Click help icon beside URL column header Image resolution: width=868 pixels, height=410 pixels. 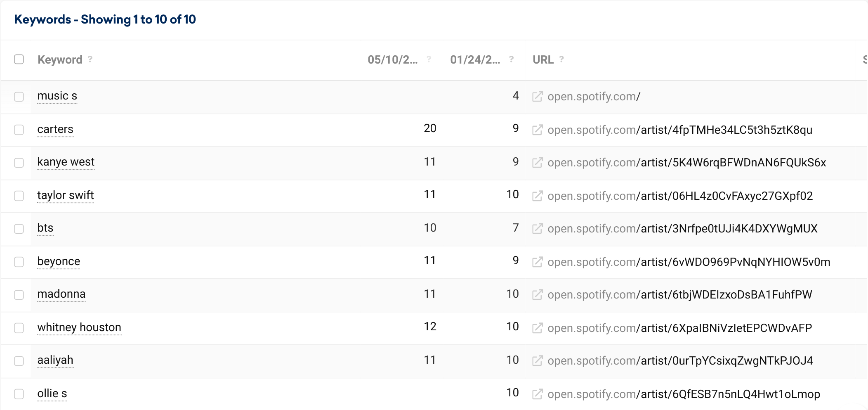[x=561, y=59]
